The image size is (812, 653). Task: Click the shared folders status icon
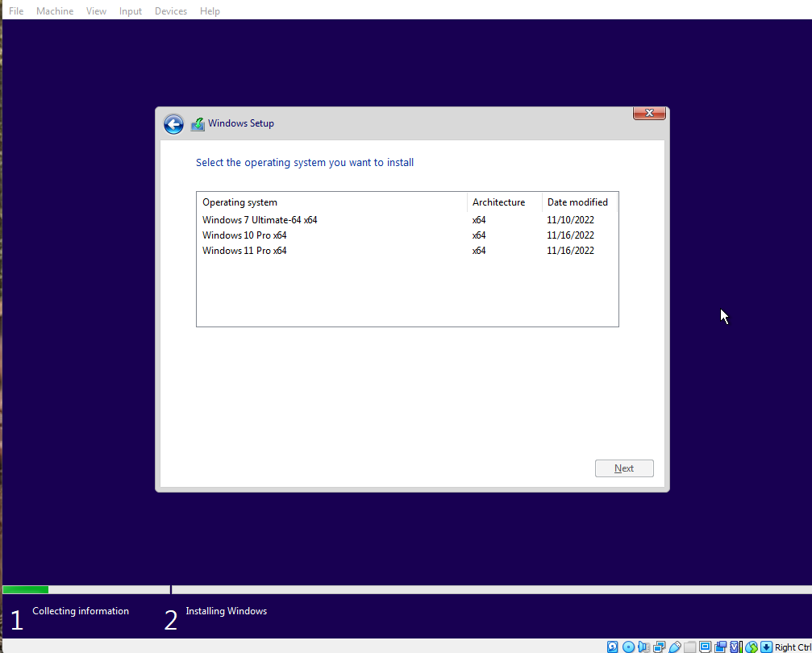pyautogui.click(x=689, y=647)
